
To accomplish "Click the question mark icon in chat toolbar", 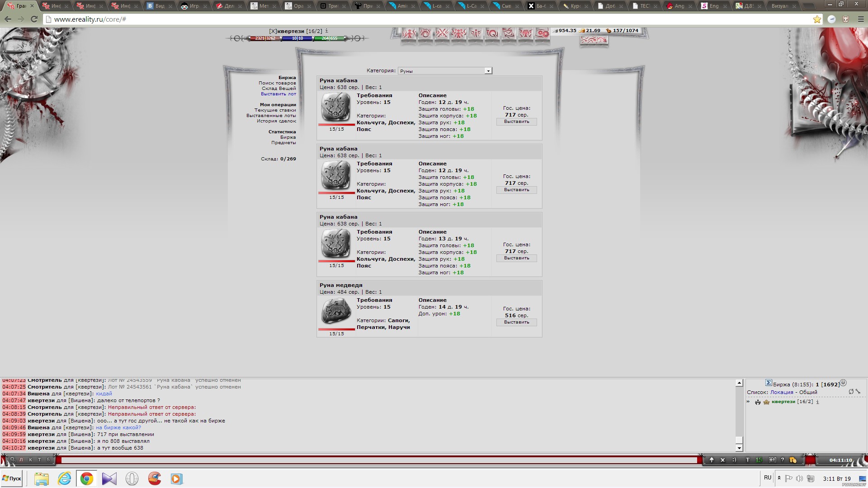I will [x=783, y=460].
